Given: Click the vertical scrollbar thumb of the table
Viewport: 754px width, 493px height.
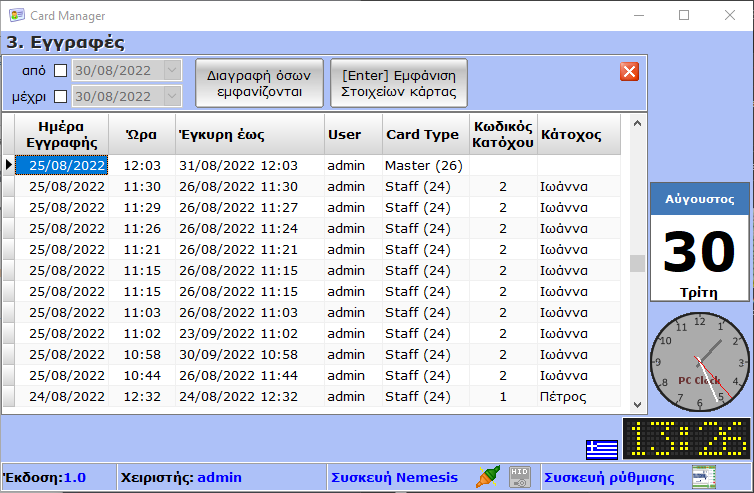Looking at the screenshot, I should pyautogui.click(x=636, y=263).
